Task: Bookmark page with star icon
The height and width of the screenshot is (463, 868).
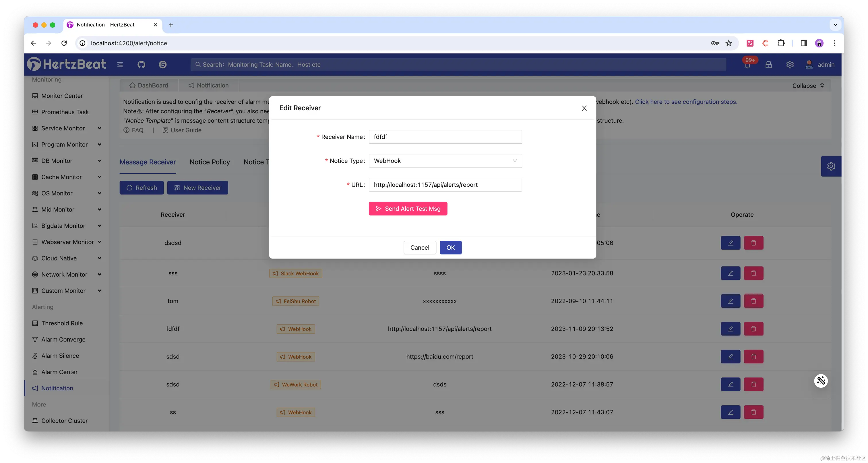Action: (x=729, y=43)
